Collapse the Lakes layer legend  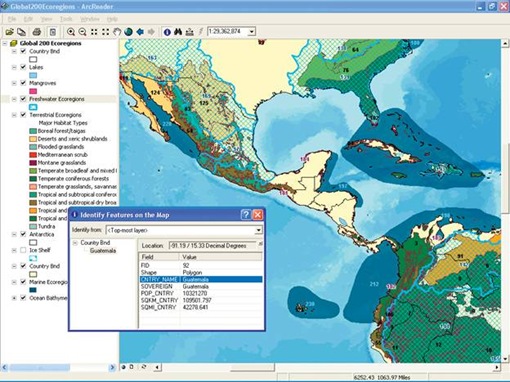click(14, 67)
